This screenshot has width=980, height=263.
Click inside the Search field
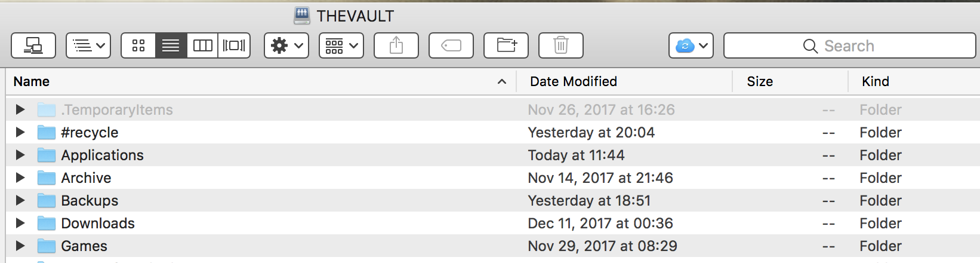tap(849, 45)
